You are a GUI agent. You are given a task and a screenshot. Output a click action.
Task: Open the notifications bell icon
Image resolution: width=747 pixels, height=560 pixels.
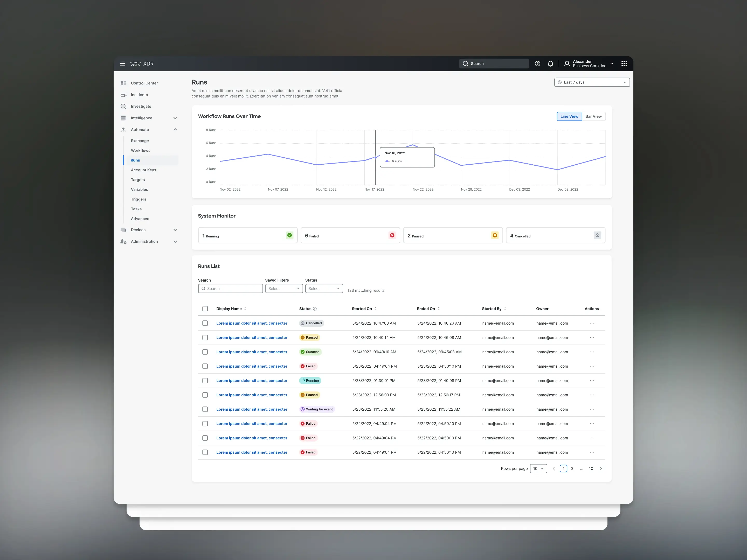point(550,64)
